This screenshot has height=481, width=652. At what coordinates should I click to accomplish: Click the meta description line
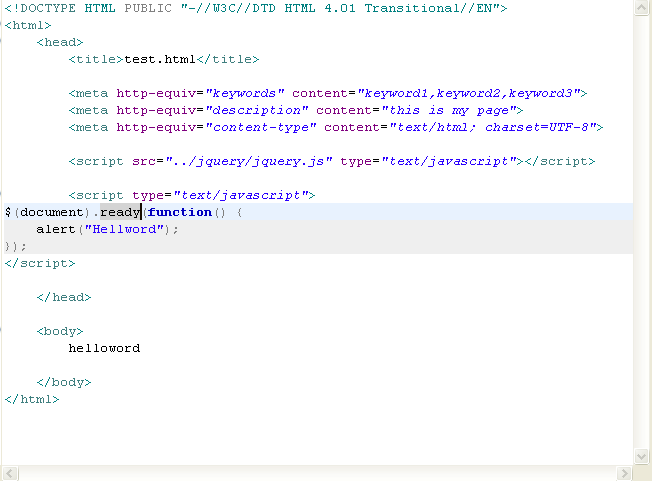point(296,111)
